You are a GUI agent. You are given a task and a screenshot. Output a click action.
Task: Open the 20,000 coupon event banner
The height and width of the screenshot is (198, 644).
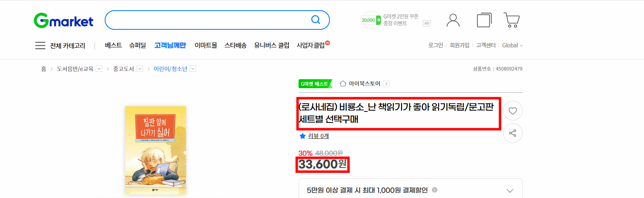click(x=390, y=20)
